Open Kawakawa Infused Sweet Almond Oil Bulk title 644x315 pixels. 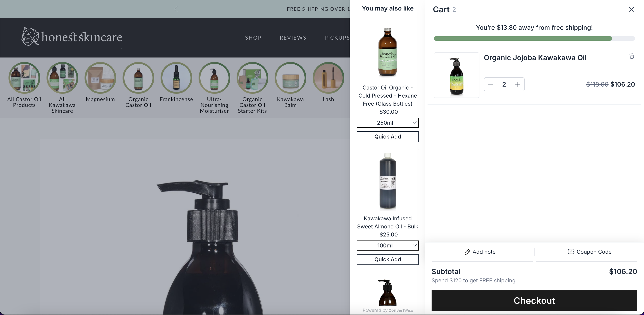pos(388,222)
